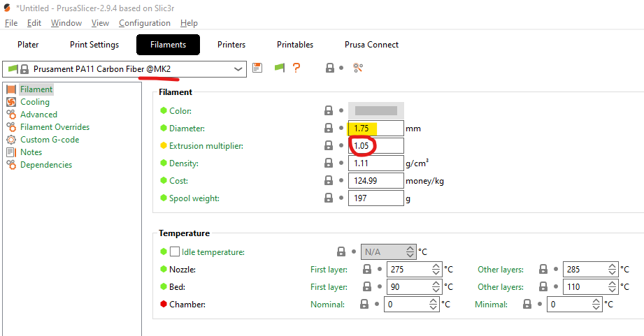Image resolution: width=644 pixels, height=336 pixels.
Task: Open the Printers tab
Action: (x=231, y=45)
